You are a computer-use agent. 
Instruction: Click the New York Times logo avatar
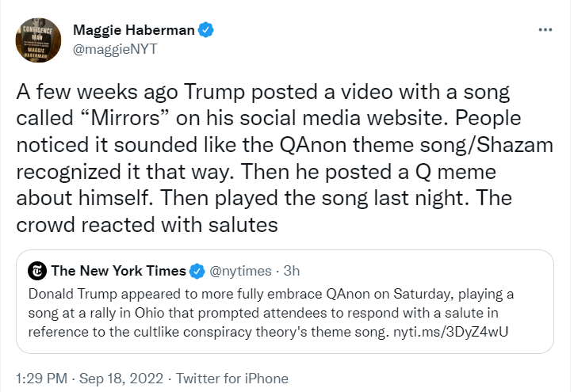[x=37, y=271]
